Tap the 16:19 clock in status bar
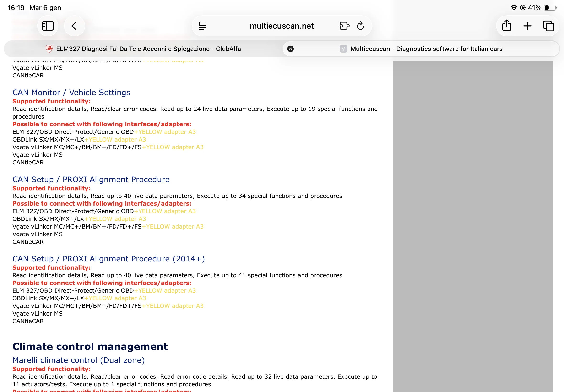The image size is (564, 392). click(16, 8)
